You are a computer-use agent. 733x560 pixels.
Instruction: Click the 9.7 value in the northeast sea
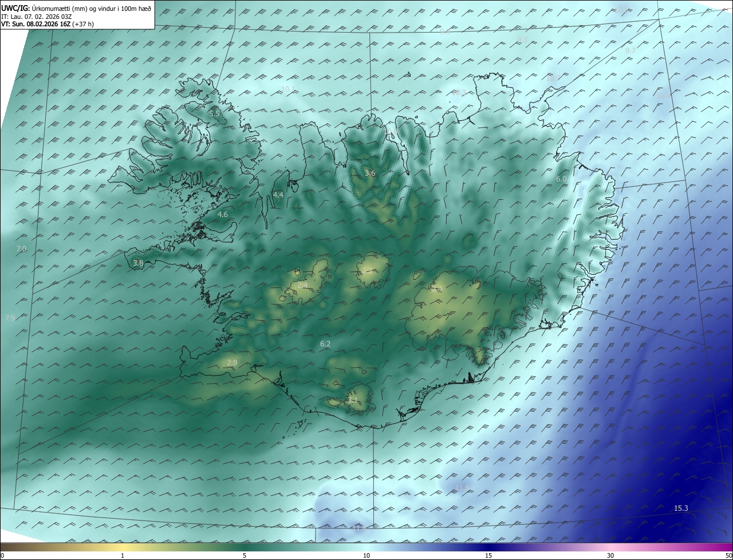[630, 51]
